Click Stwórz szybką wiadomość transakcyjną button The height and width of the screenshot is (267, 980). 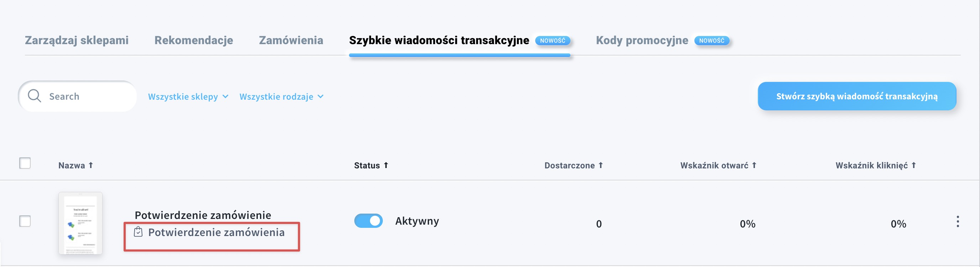click(857, 96)
